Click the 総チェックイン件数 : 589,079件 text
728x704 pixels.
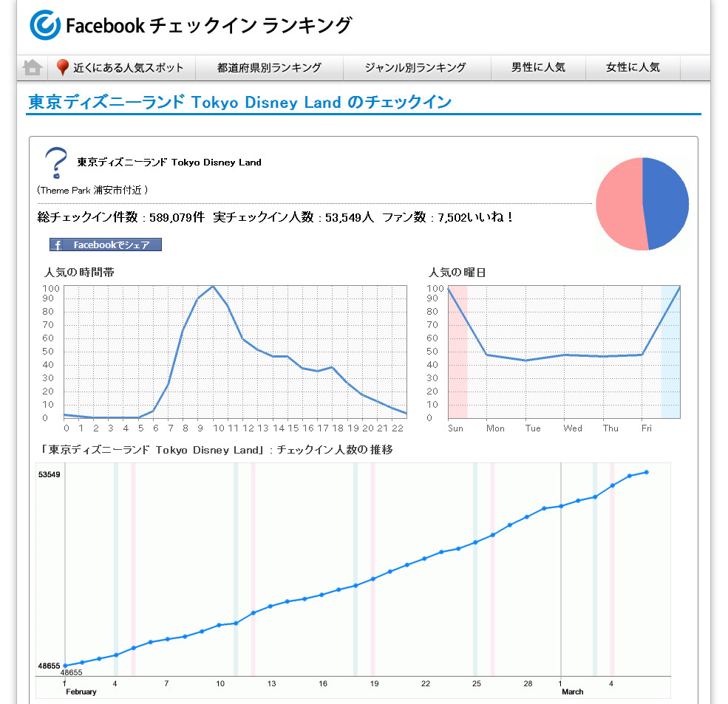pos(121,217)
